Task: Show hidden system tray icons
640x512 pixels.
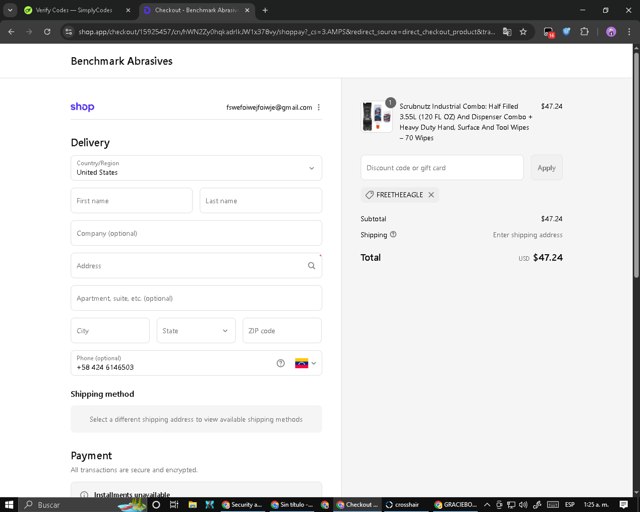Action: (x=487, y=505)
